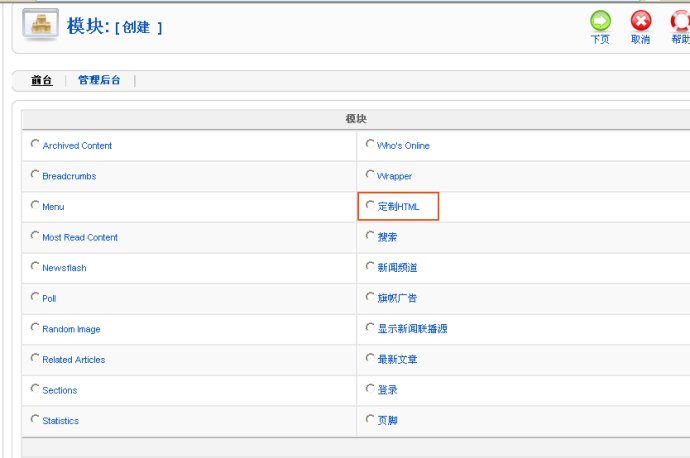Viewport: 690px width, 458px height.
Task: Open the Poll module link
Action: point(49,299)
